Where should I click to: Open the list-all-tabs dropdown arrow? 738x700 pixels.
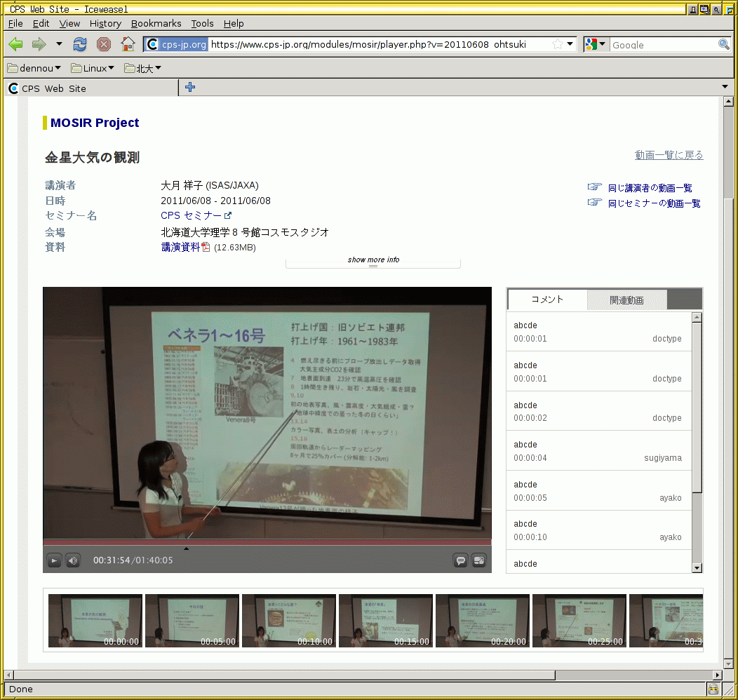pyautogui.click(x=725, y=86)
